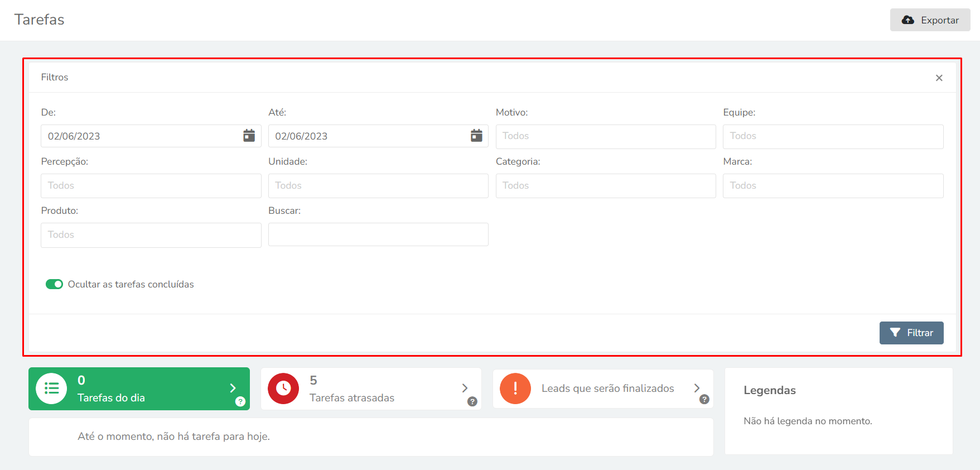Open the Marca dropdown
Image resolution: width=980 pixels, height=470 pixels.
click(x=833, y=185)
